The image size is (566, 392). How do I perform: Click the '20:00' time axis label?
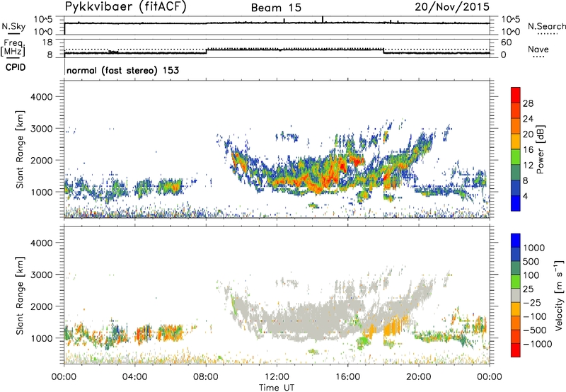419,377
